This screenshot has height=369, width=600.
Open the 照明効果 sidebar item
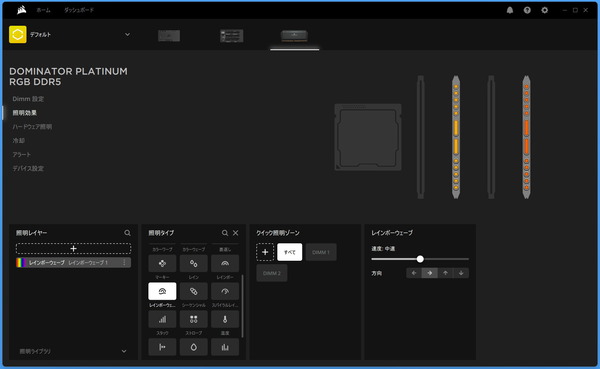pyautogui.click(x=24, y=113)
